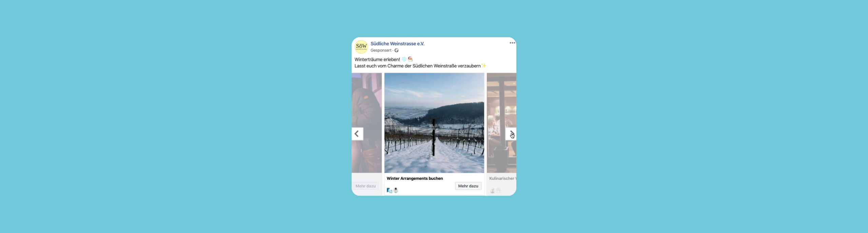Open the partially hidden left card image

coord(367,123)
